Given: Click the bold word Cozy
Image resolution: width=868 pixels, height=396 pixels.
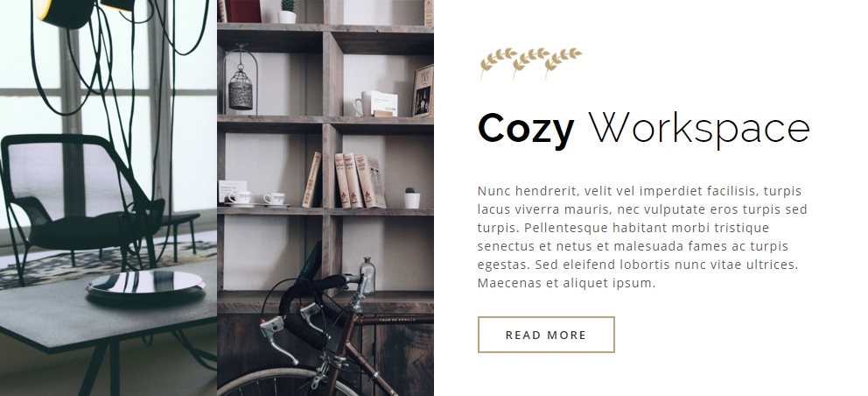Looking at the screenshot, I should (x=525, y=131).
